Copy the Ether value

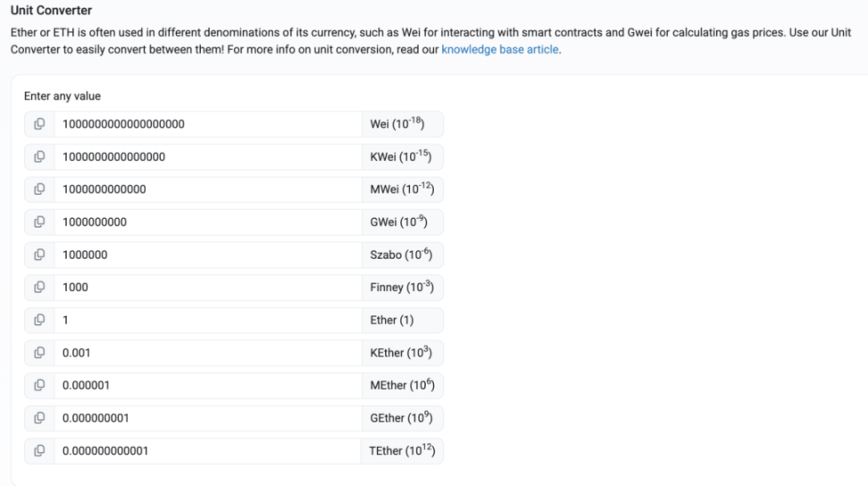[x=39, y=320]
